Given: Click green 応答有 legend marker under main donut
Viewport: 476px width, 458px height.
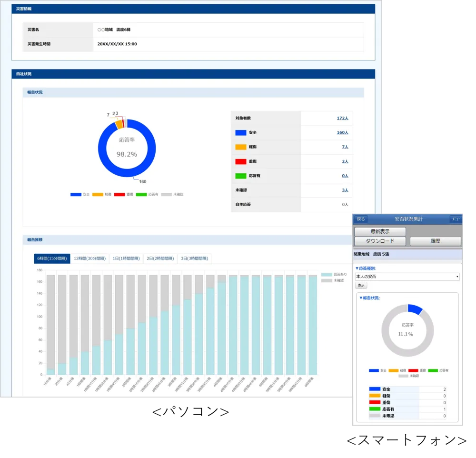Looking at the screenshot, I should point(141,194).
